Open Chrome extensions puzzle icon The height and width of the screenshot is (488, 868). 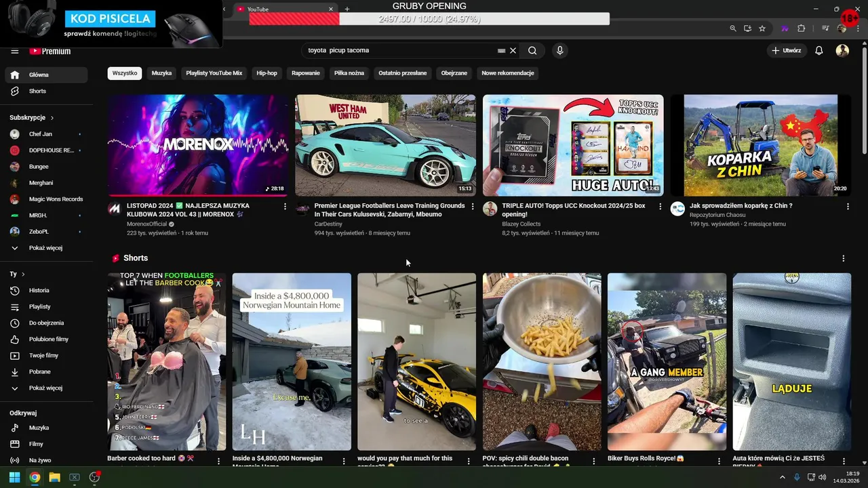[801, 28]
